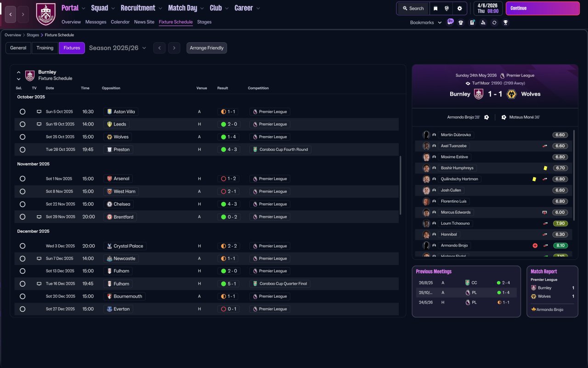Image resolution: width=588 pixels, height=368 pixels.
Task: Open the scouting search shortcut icon
Action: pos(483,23)
